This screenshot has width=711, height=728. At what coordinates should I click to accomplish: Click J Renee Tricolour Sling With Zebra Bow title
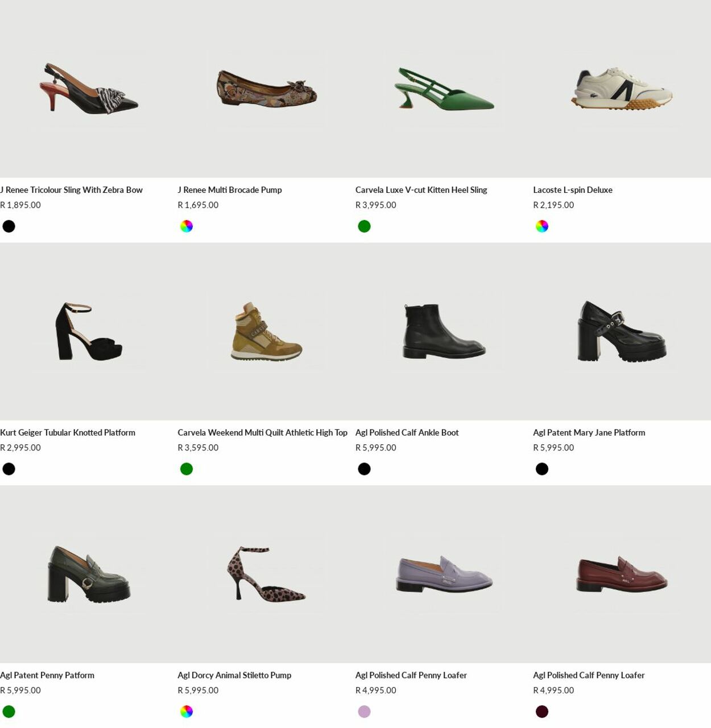tap(71, 190)
